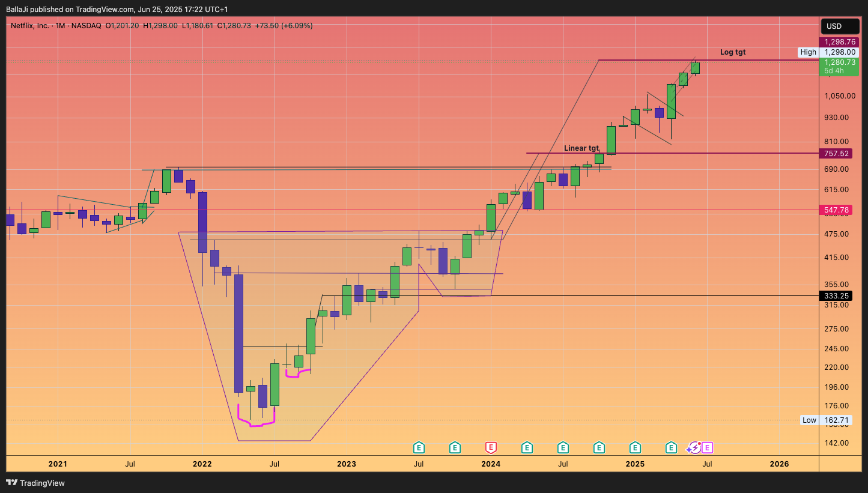The height and width of the screenshot is (493, 868).
Task: Click the 'Linear tgt' annotation text
Action: point(581,148)
